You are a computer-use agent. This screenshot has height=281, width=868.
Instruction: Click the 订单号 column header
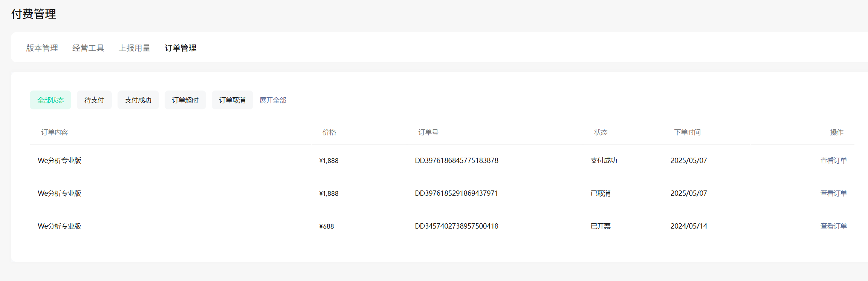coord(428,132)
